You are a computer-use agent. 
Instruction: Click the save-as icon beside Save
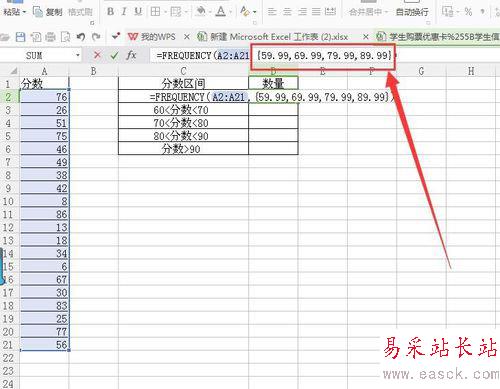(35, 37)
